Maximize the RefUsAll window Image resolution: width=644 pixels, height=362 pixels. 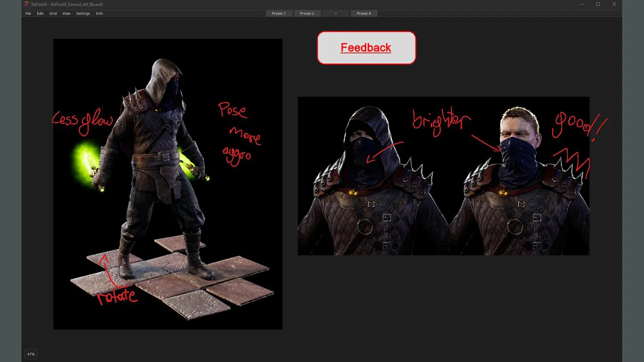[x=598, y=4]
